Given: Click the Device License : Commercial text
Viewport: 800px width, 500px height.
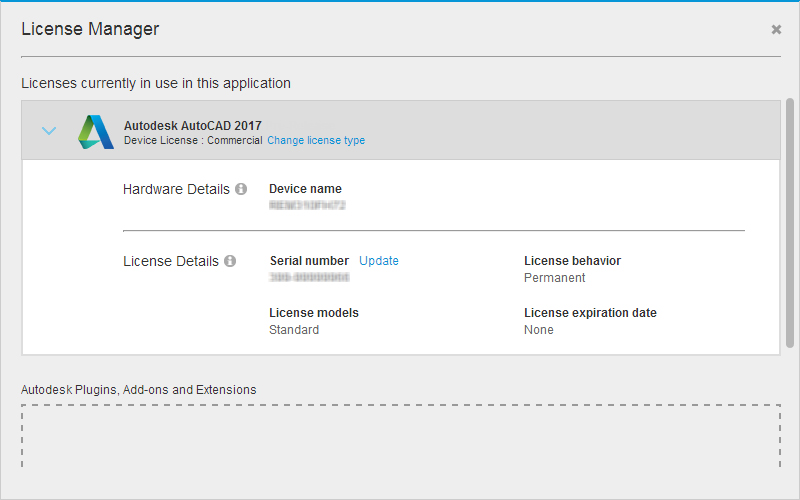Looking at the screenshot, I should tap(193, 140).
